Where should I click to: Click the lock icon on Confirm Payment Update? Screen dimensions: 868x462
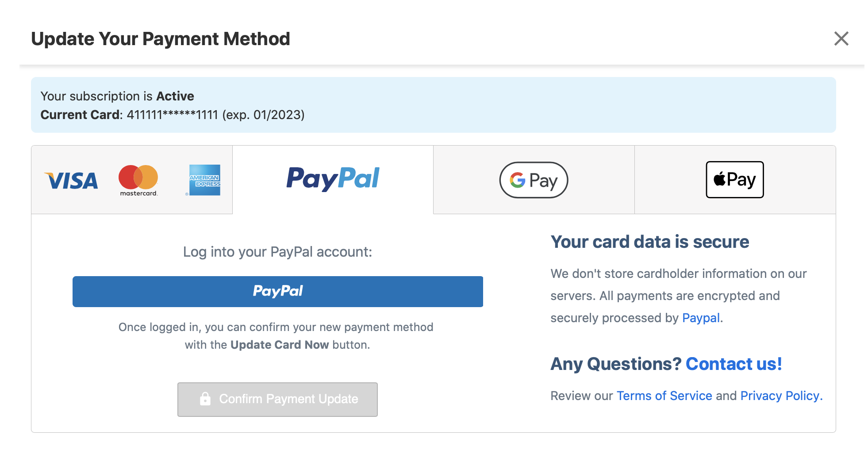point(205,399)
